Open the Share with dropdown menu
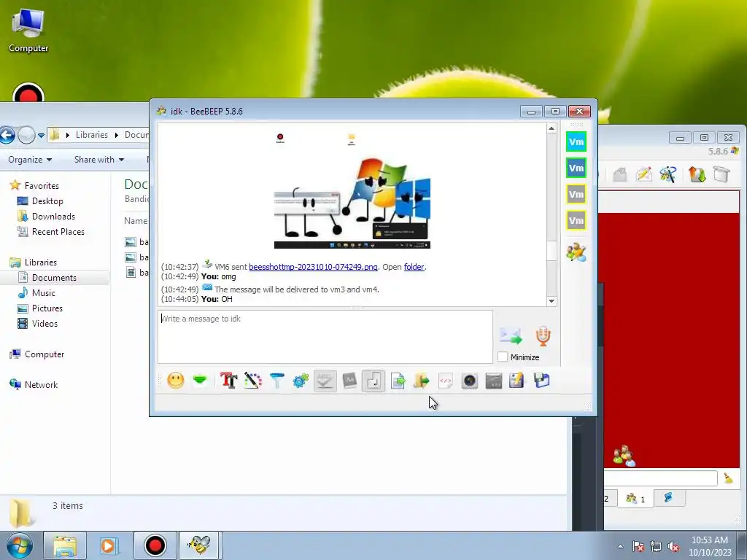This screenshot has width=747, height=560. [99, 160]
